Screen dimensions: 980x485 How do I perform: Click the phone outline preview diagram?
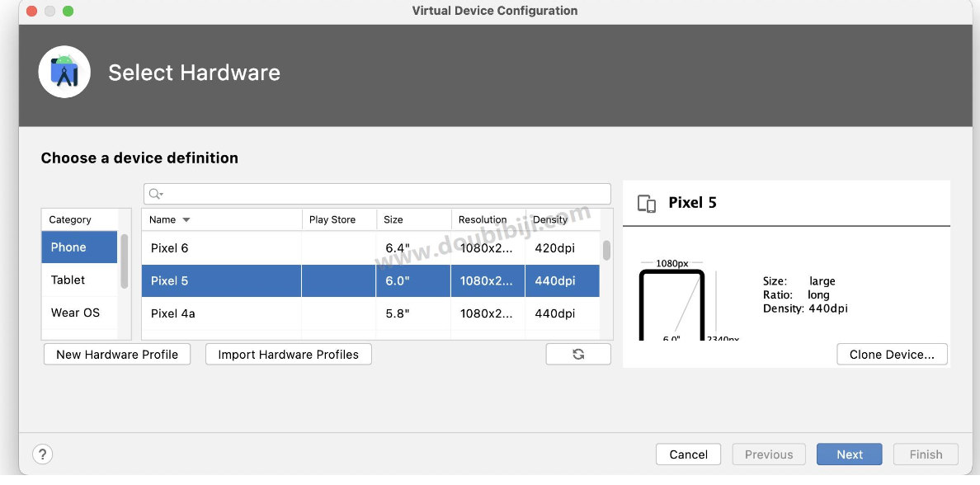(x=671, y=305)
